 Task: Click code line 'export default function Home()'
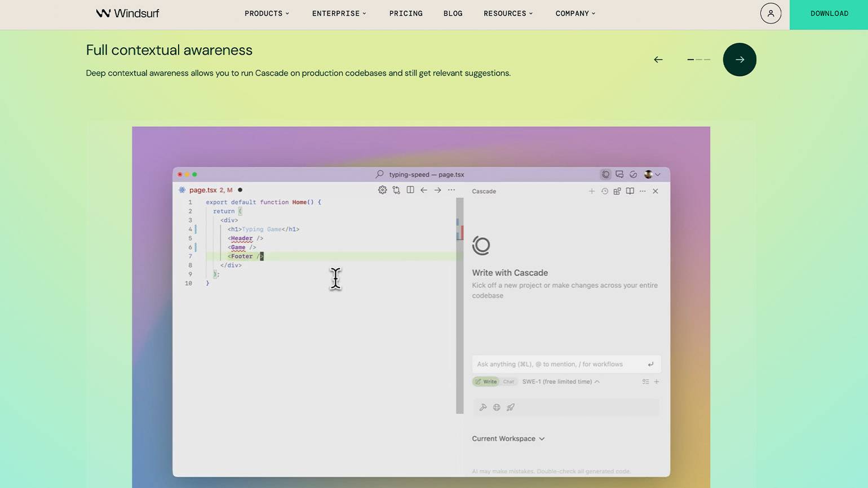pos(263,202)
